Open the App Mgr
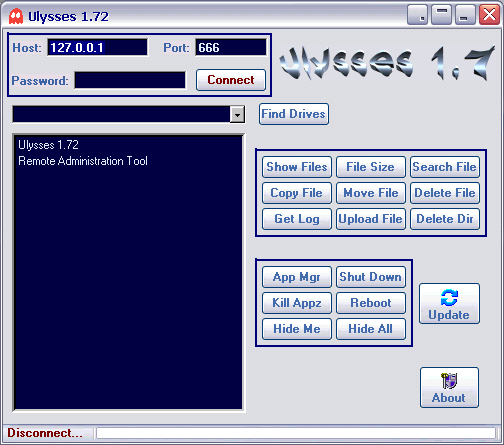Screen dimensions: 504x445 point(297,277)
